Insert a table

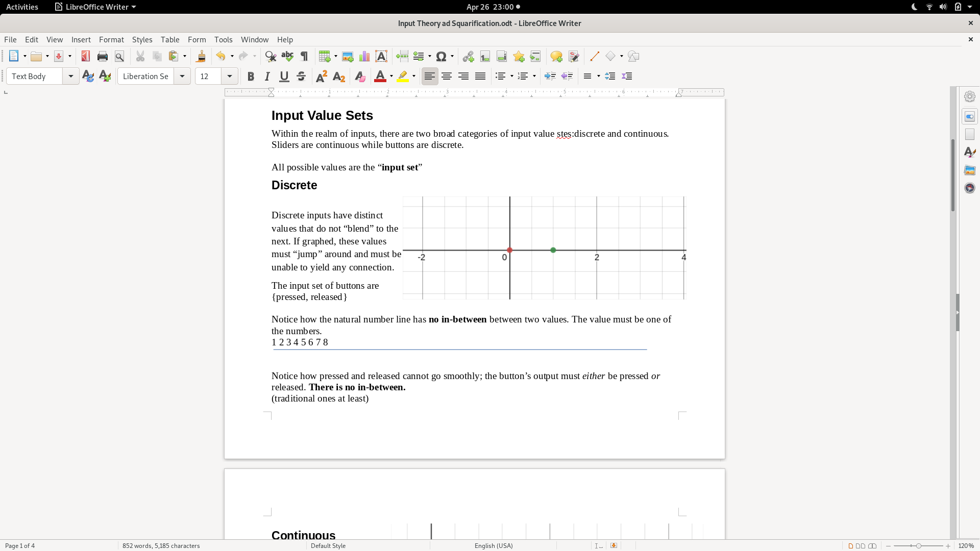[324, 57]
